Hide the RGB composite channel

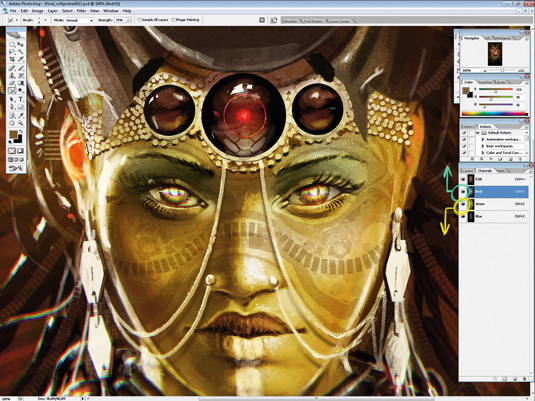point(463,179)
